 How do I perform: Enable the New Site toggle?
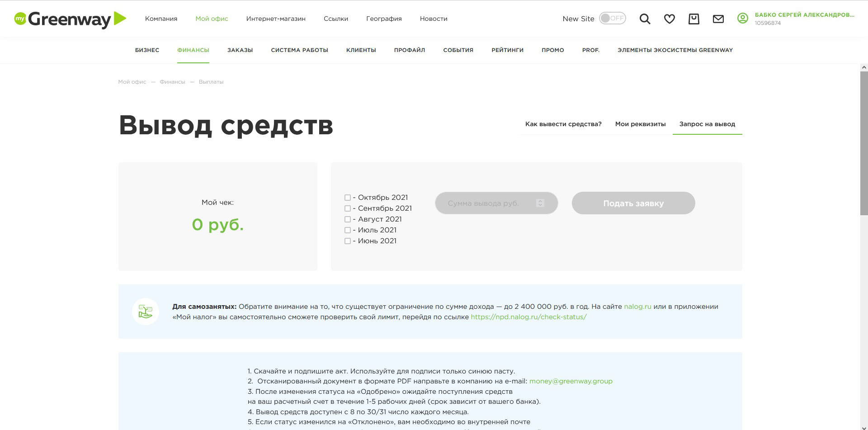(613, 19)
